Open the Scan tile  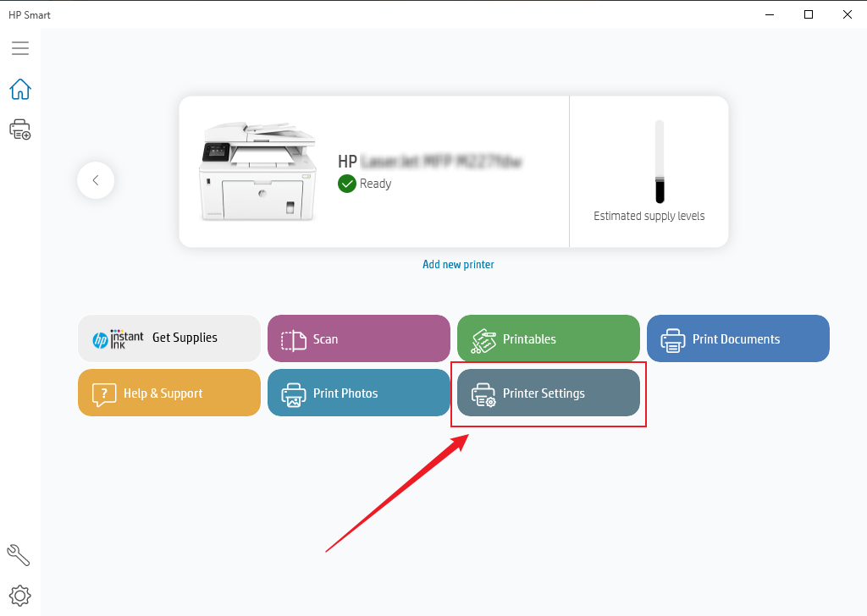click(359, 338)
